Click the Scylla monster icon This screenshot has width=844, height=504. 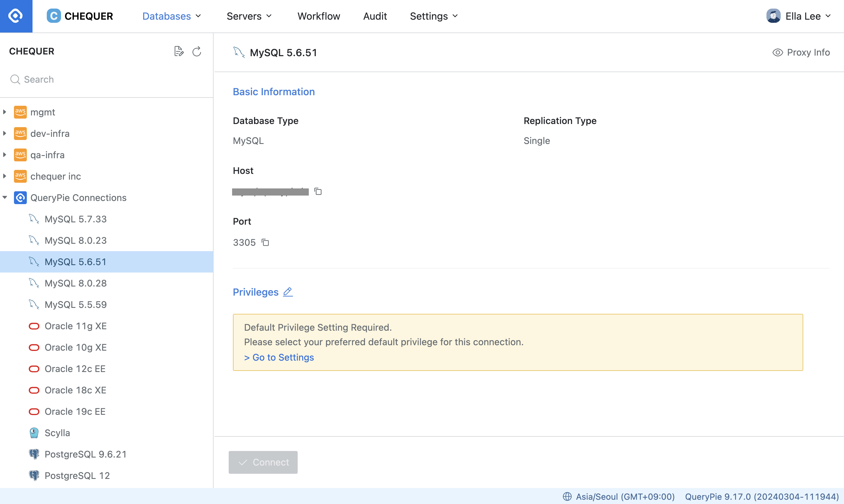pos(34,433)
